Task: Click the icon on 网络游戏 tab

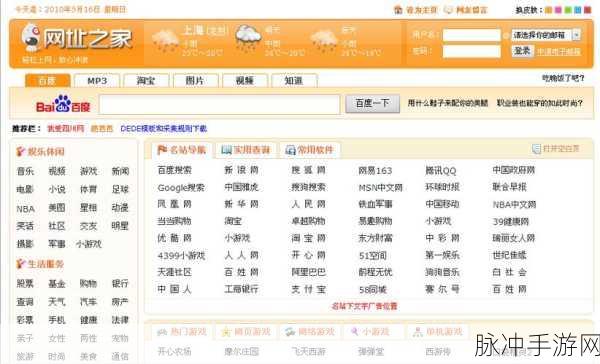Action: (290, 332)
